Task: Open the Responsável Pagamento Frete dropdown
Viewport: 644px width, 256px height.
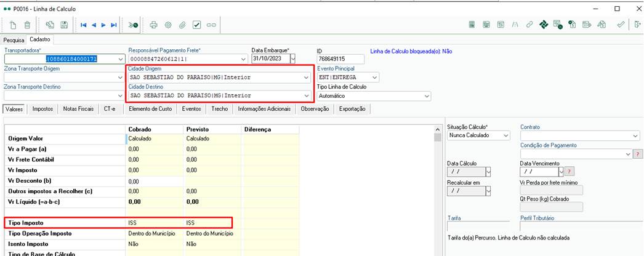Action: [244, 59]
